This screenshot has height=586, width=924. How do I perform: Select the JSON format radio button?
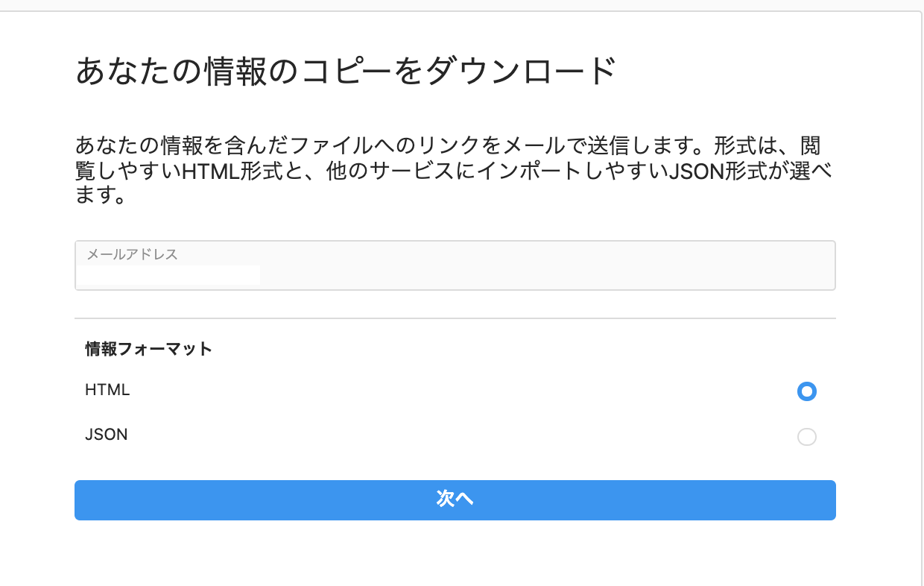click(x=806, y=437)
